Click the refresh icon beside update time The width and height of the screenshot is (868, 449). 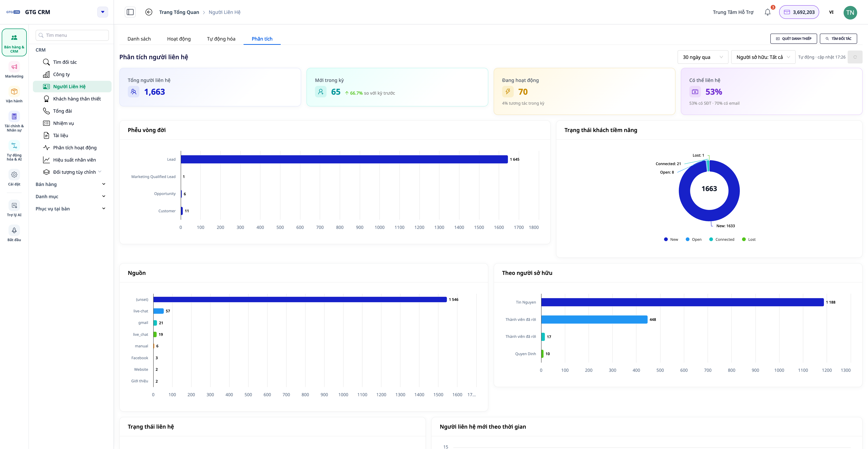click(x=855, y=57)
